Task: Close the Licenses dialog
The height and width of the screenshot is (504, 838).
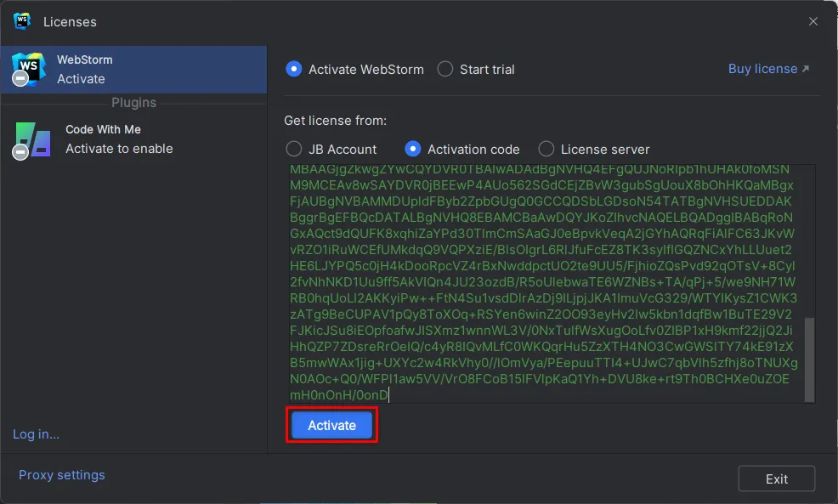Action: (813, 21)
